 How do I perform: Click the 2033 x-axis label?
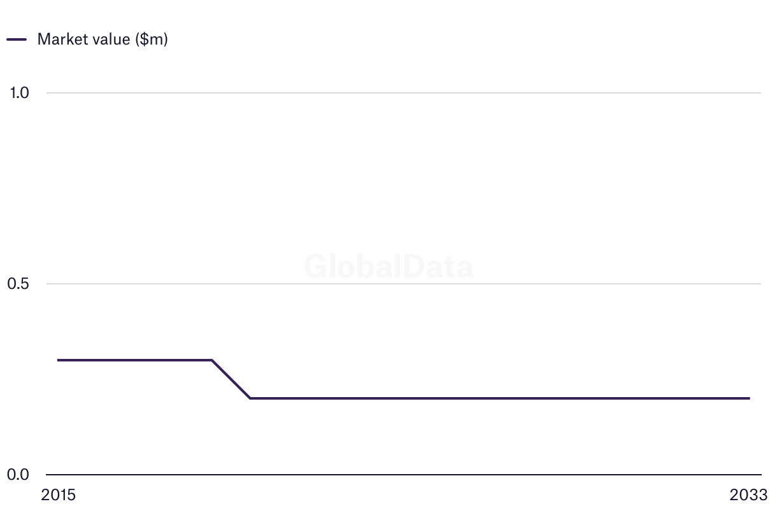[x=750, y=495]
